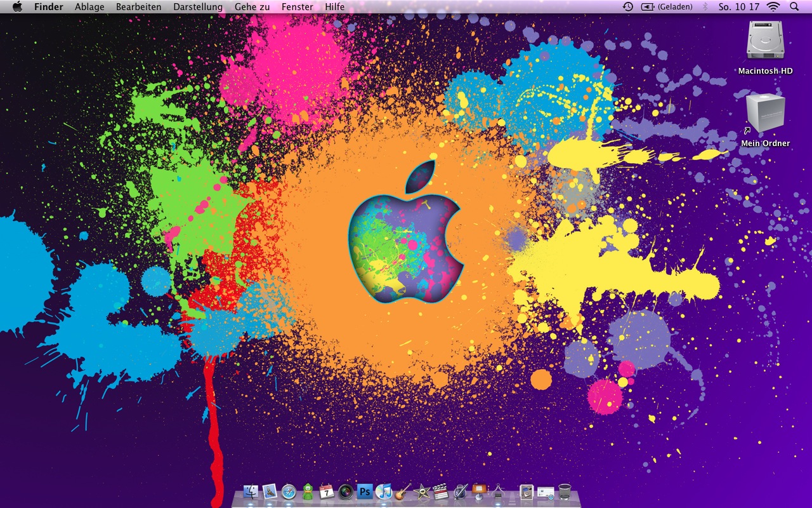The height and width of the screenshot is (508, 812).
Task: Launch Mail stamp icon in Dock
Action: click(x=270, y=491)
